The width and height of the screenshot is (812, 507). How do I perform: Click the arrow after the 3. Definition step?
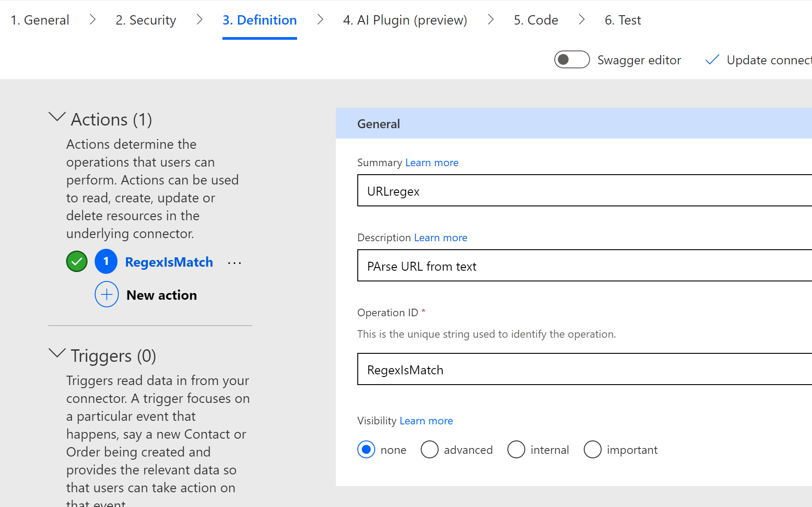click(320, 20)
